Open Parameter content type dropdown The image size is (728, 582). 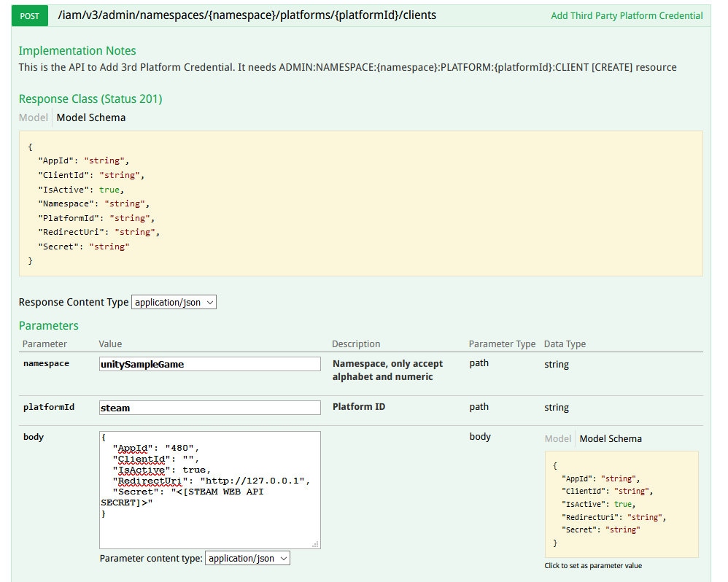click(247, 559)
